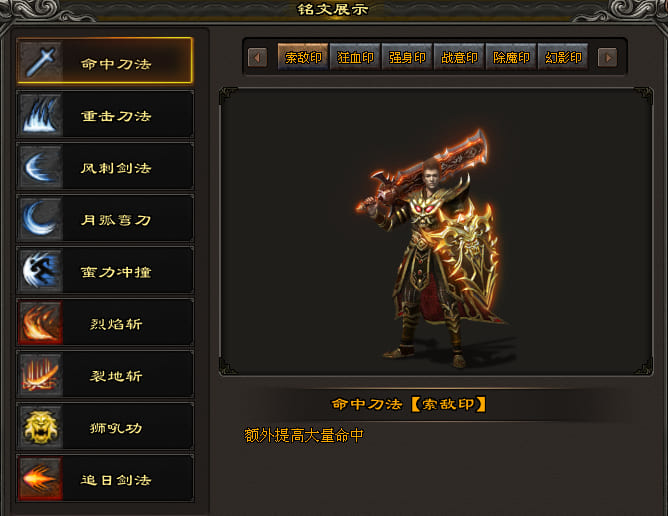668x516 pixels.
Task: Open the 战意印 tab
Action: click(459, 57)
